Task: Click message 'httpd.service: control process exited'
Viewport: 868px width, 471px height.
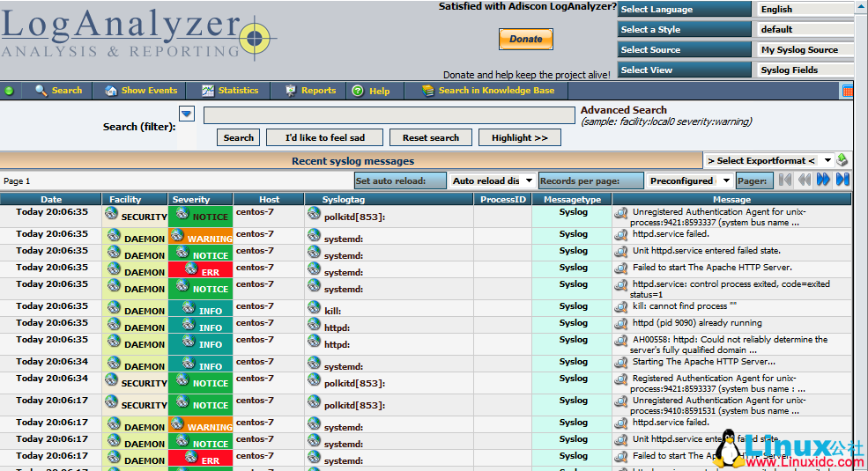Action: tap(730, 289)
